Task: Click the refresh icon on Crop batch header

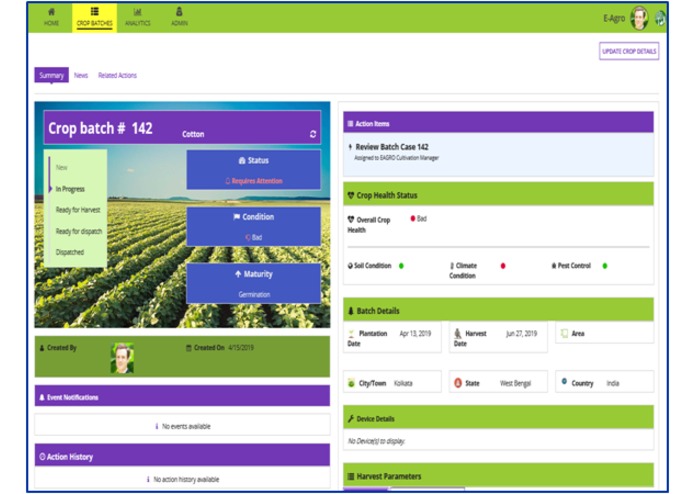Action: [x=313, y=134]
